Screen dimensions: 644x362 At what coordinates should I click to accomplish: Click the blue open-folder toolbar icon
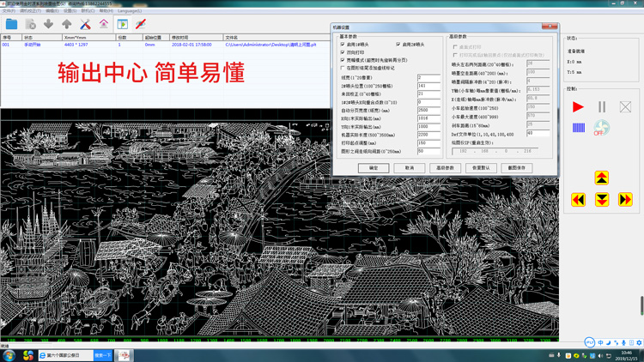click(11, 24)
